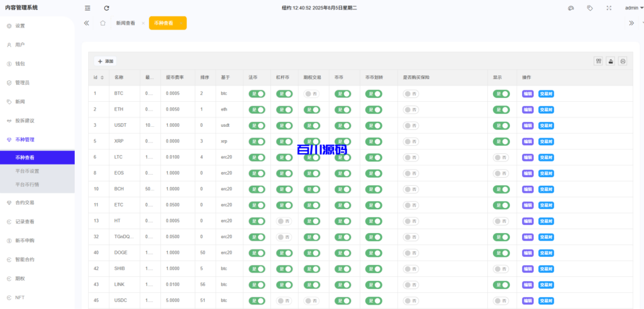
Task: Open the theme palette icon in header
Action: pyautogui.click(x=570, y=8)
